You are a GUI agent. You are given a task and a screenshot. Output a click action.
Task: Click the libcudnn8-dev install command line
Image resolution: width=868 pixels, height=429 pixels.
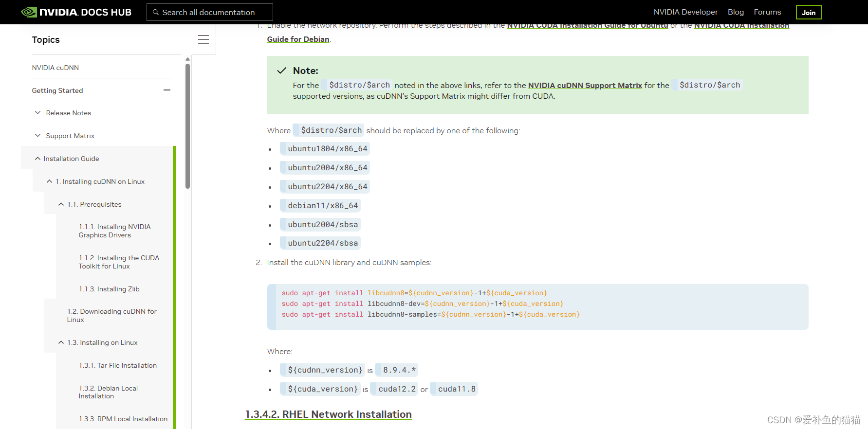423,304
